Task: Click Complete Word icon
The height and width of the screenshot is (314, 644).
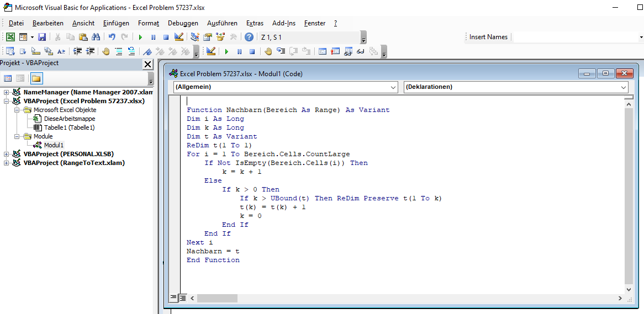Action: click(61, 52)
